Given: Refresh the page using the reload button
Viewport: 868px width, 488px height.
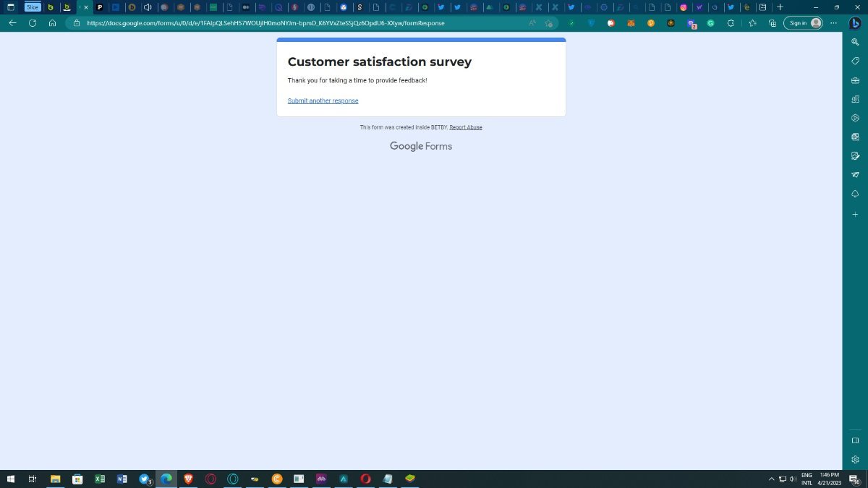Looking at the screenshot, I should tap(33, 23).
